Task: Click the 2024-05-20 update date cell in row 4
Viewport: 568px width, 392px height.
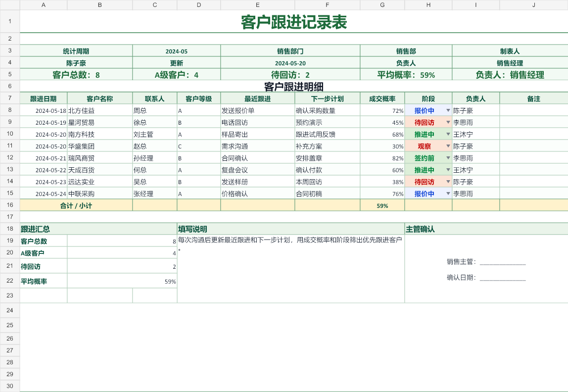Action: [290, 63]
